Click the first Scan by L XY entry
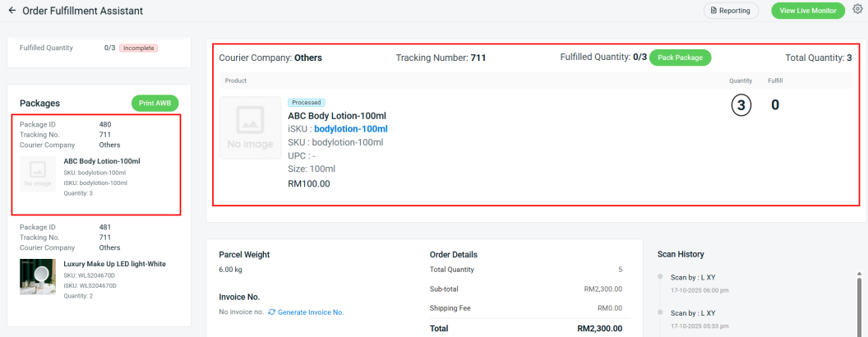The image size is (868, 337). coord(693,277)
